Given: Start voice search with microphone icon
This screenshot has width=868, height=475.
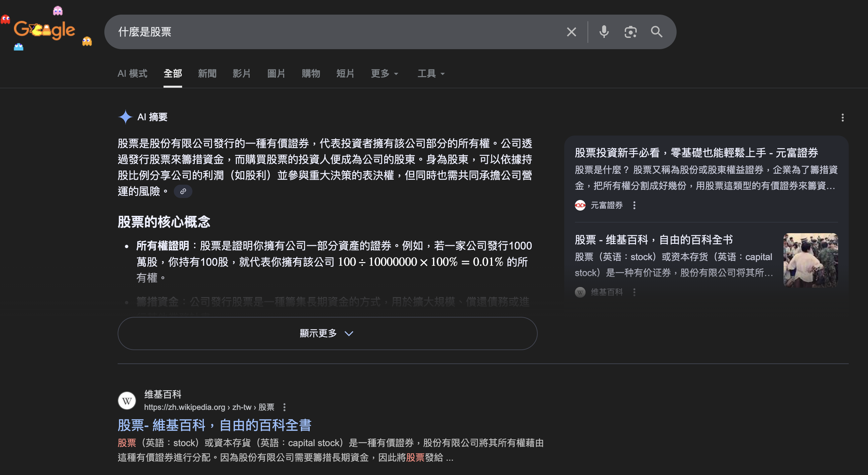Looking at the screenshot, I should coord(604,32).
